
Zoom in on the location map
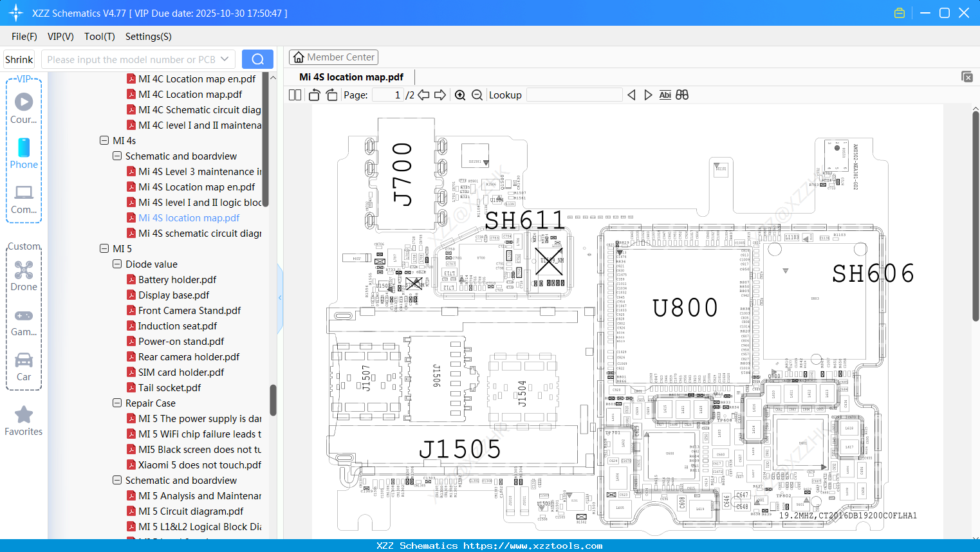pos(460,95)
